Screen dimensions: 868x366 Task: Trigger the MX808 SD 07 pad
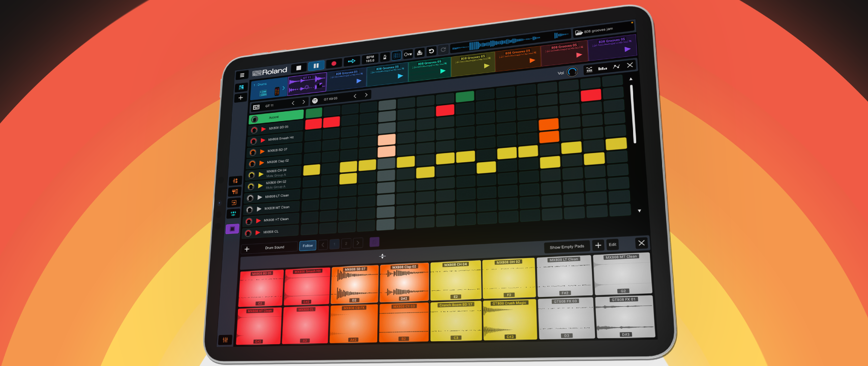[x=355, y=284]
